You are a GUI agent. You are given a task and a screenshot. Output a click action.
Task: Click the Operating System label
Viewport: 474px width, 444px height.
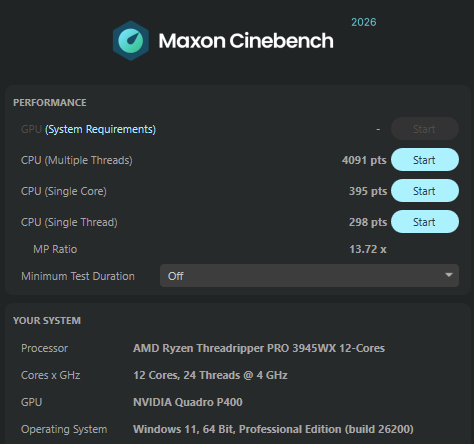[64, 429]
